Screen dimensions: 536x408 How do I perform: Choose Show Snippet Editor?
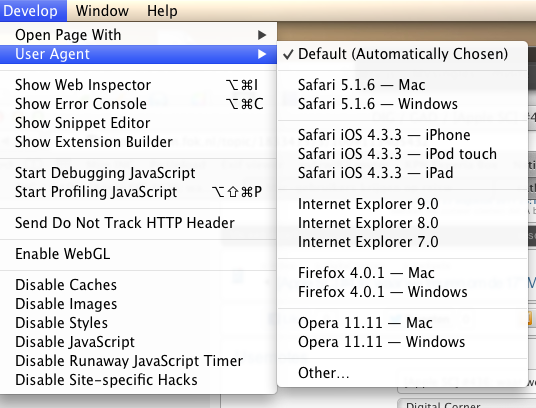point(138,123)
